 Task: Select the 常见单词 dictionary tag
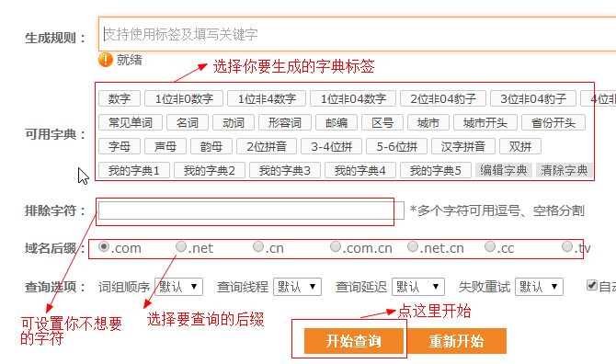pyautogui.click(x=131, y=122)
